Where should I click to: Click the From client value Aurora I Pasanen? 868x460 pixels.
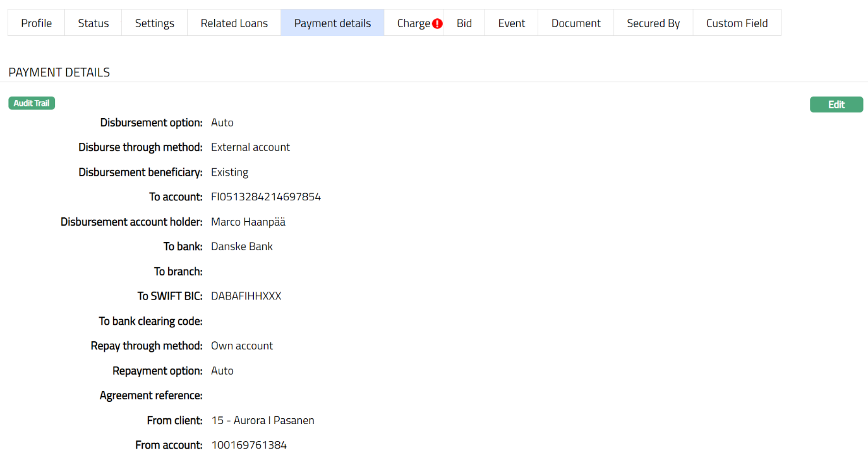coord(263,420)
